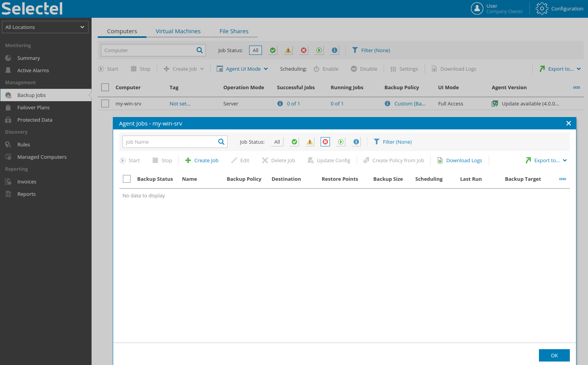This screenshot has height=365, width=588.
Task: Switch to the Computers tab
Action: 122,31
